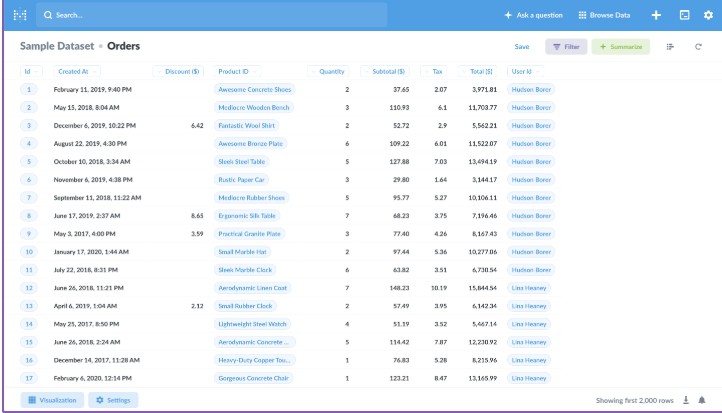
Task: Click the Summarize button
Action: click(x=621, y=47)
